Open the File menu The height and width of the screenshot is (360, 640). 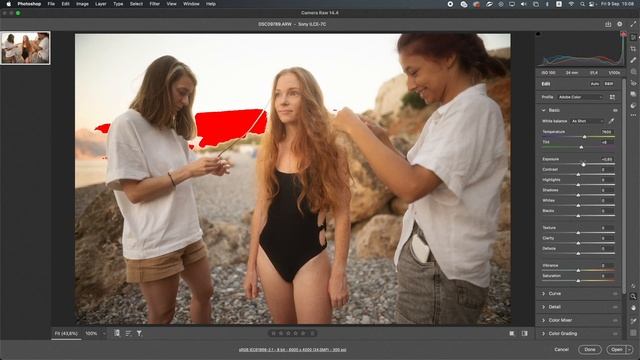click(x=51, y=4)
